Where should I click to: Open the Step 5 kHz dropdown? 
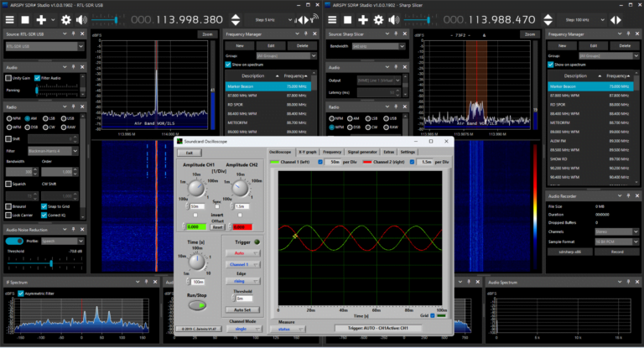point(290,20)
